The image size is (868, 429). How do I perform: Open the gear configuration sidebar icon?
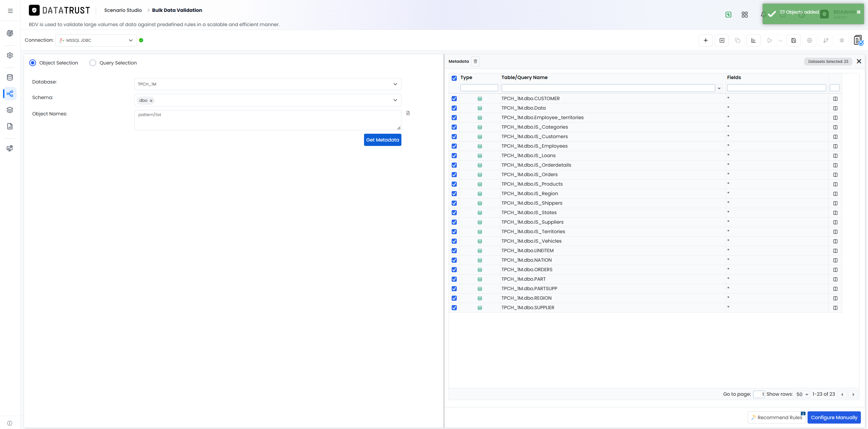[10, 55]
